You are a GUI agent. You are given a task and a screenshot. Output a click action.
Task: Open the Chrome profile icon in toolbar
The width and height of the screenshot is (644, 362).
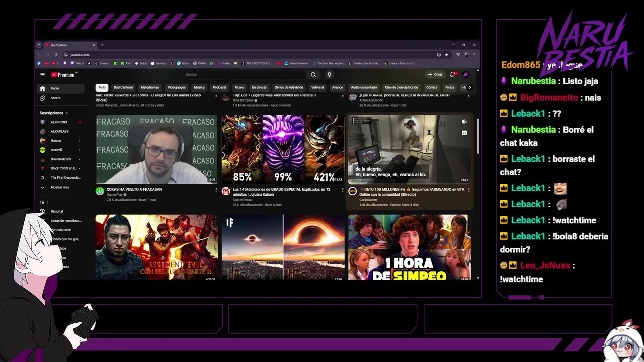pos(466,55)
